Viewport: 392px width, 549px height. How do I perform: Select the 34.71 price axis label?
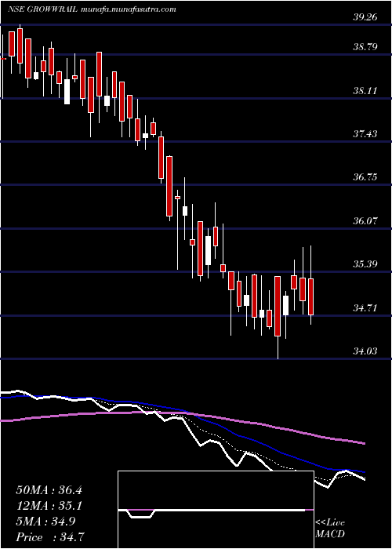pos(365,308)
